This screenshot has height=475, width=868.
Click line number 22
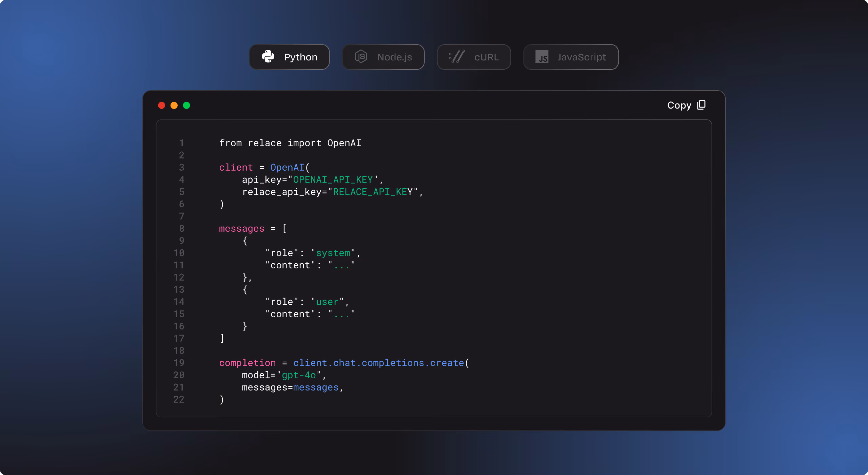(179, 399)
